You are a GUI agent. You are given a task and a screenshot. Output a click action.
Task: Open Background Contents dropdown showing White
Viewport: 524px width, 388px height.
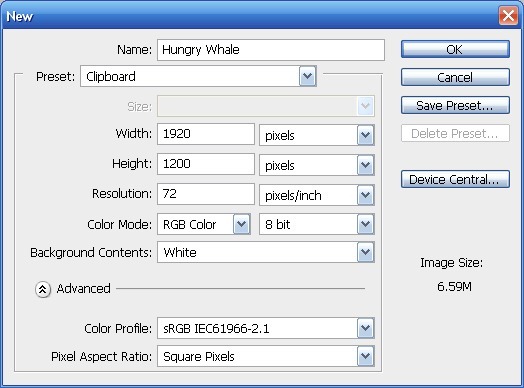[x=266, y=252]
